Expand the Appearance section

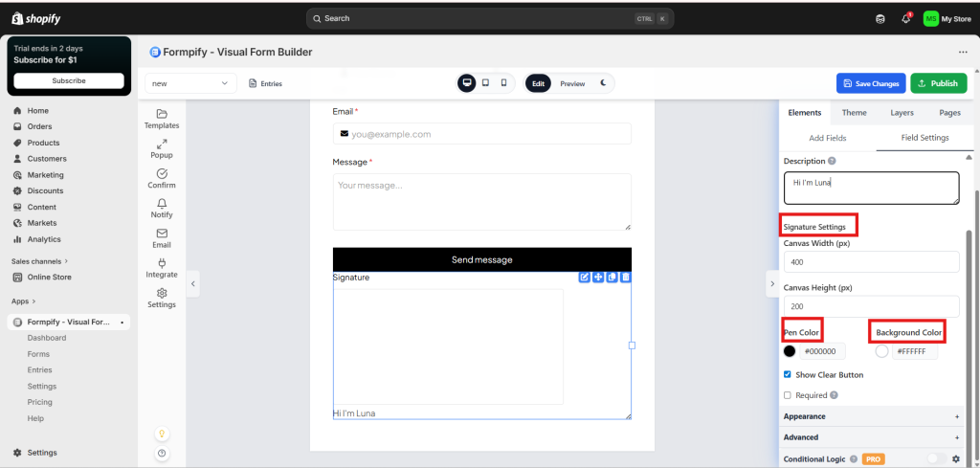(x=871, y=416)
